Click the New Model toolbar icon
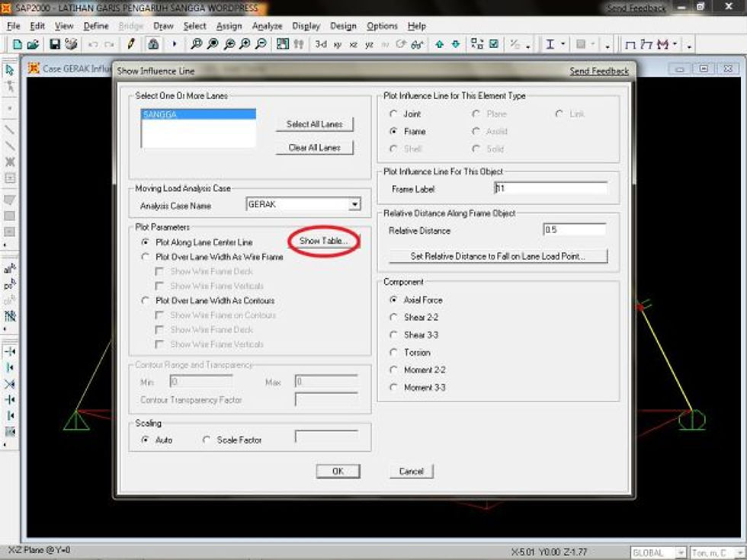This screenshot has height=560, width=747. pyautogui.click(x=17, y=44)
